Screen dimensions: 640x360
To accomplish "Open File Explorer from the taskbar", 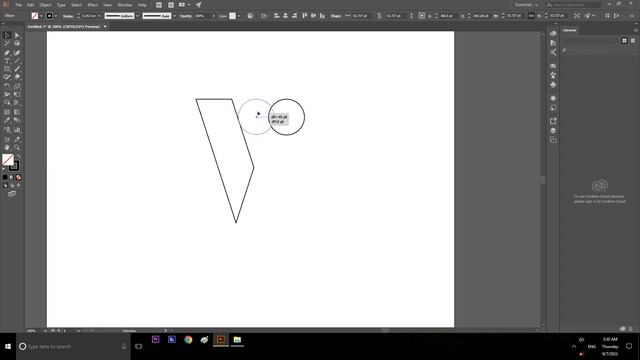I will click(x=237, y=340).
